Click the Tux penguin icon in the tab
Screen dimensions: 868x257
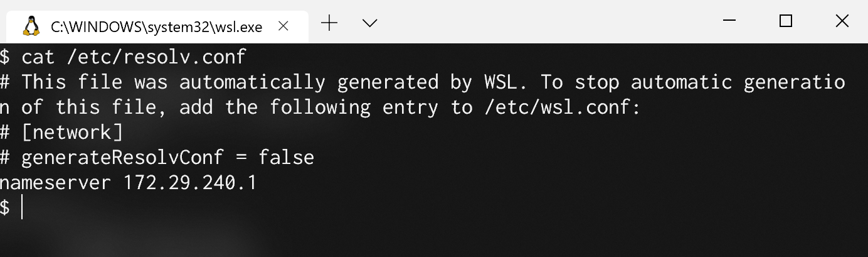pos(30,26)
